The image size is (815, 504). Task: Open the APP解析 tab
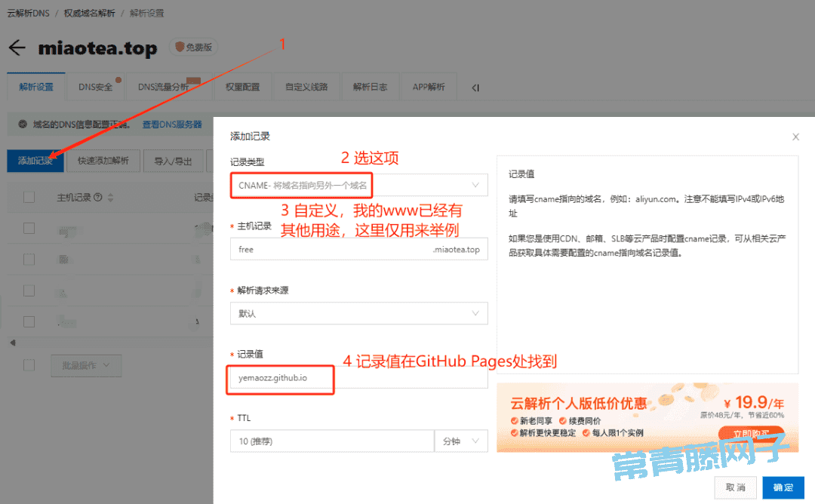click(x=429, y=87)
